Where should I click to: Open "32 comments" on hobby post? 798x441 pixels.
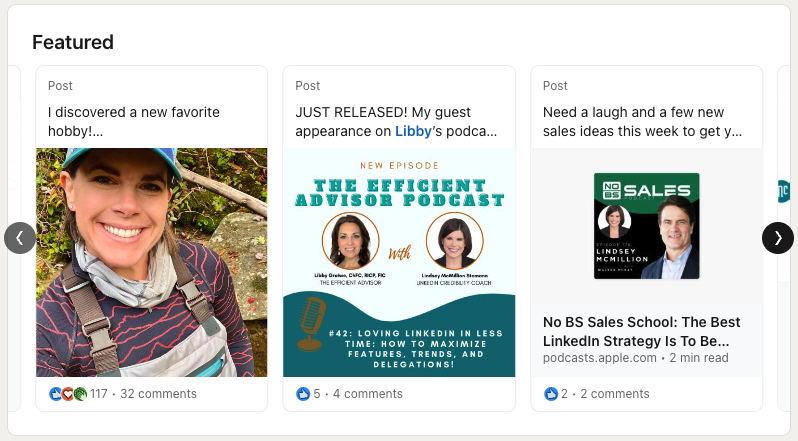pos(158,394)
